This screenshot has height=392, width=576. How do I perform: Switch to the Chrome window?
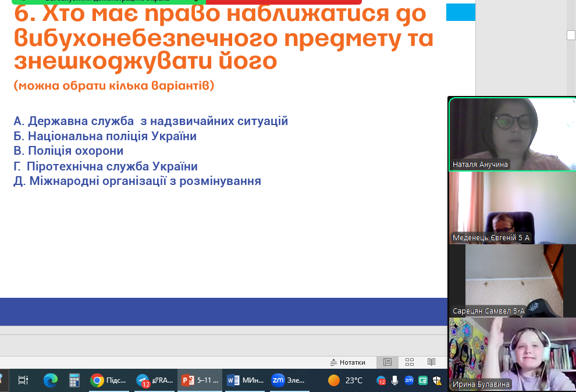click(109, 380)
